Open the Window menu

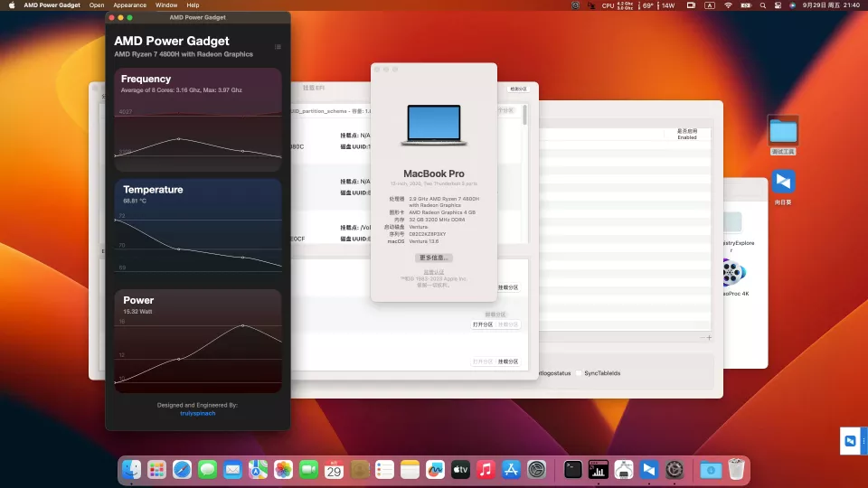tap(166, 5)
